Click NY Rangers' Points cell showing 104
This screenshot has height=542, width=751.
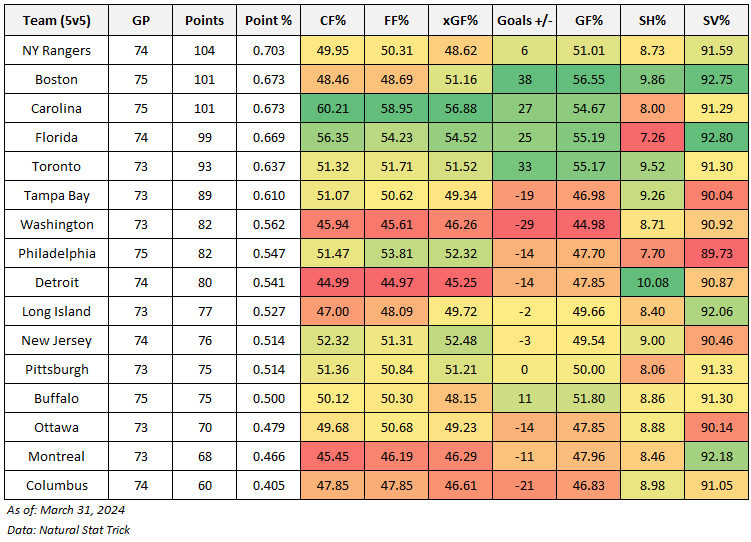click(205, 50)
